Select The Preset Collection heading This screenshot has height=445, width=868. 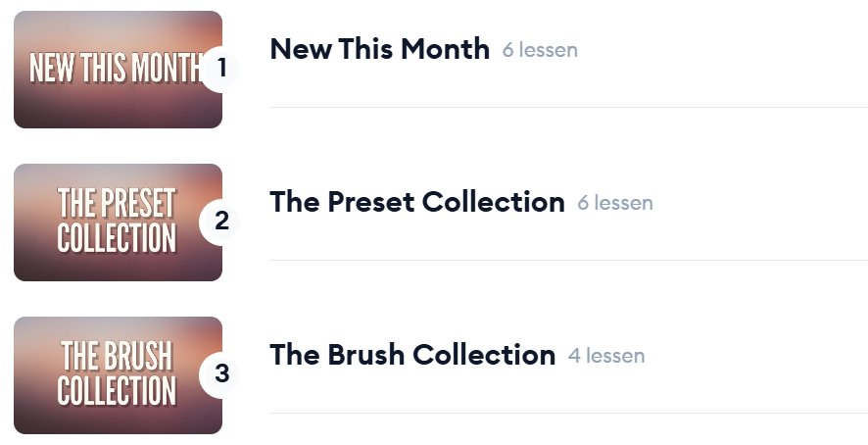coord(416,202)
